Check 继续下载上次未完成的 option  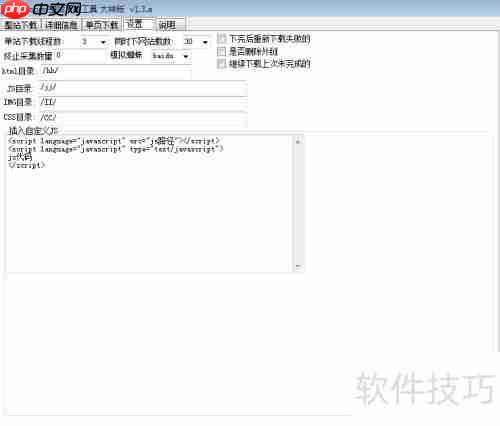tap(221, 63)
